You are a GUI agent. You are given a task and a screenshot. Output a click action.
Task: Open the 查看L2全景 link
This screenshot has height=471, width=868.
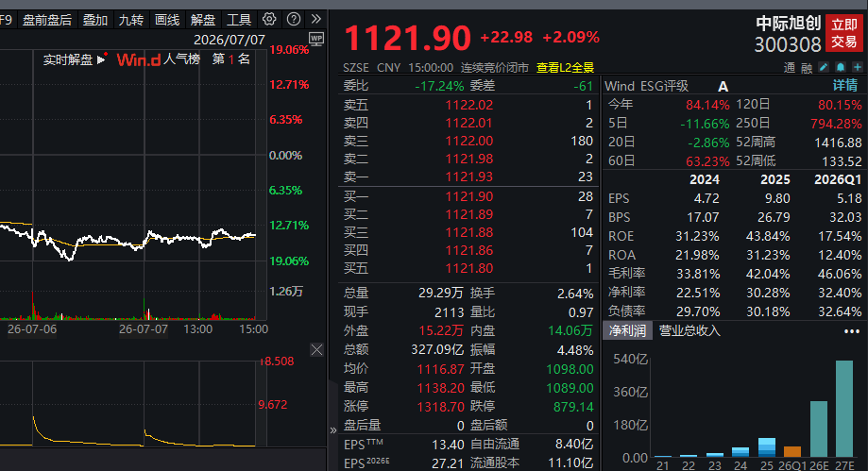565,68
